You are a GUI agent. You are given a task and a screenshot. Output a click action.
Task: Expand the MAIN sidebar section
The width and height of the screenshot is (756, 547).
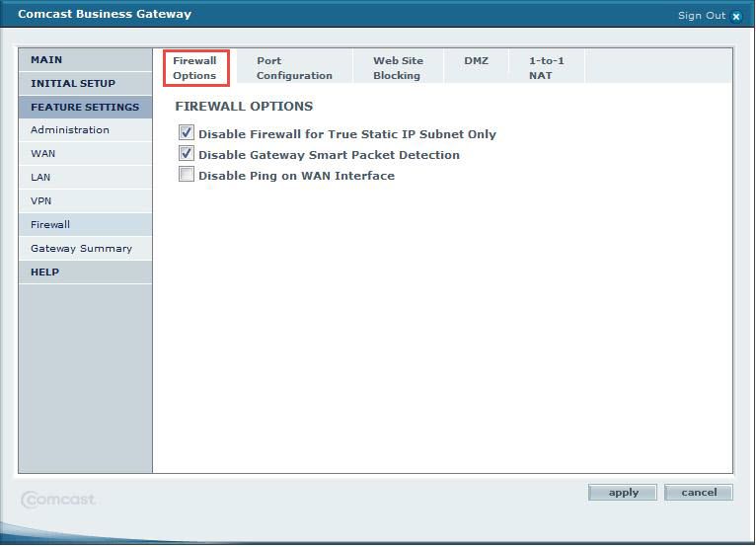46,60
